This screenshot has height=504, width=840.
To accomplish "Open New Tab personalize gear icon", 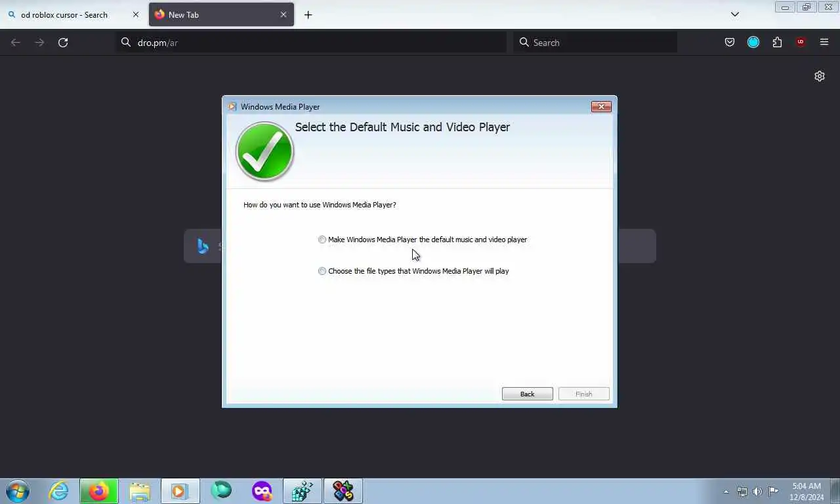I will (x=820, y=76).
